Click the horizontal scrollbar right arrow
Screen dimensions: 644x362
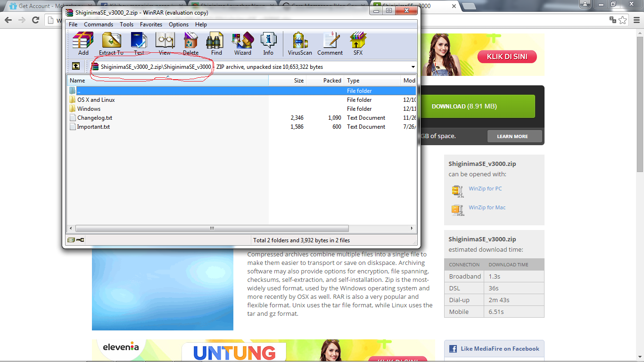413,228
